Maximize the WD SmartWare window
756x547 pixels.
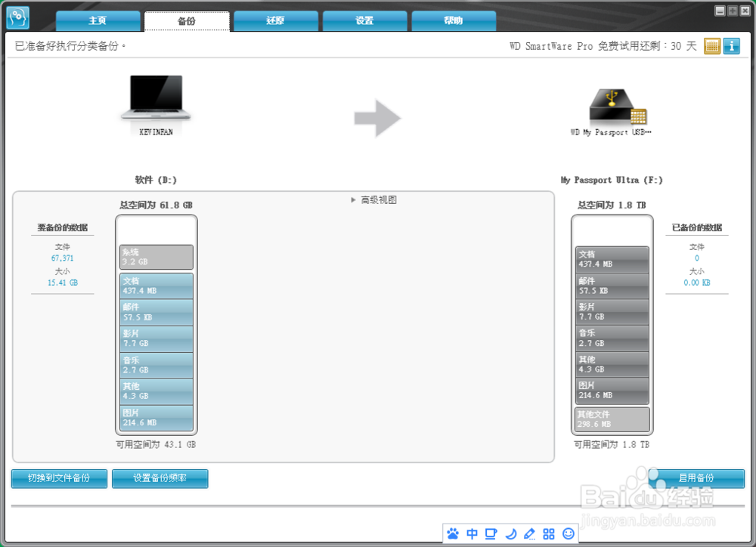[x=733, y=11]
